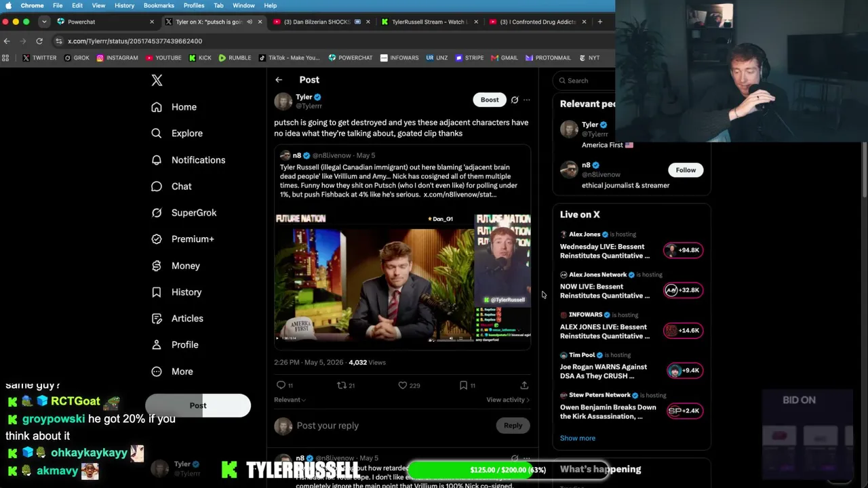Click the Reply button
The image size is (868, 488).
513,426
